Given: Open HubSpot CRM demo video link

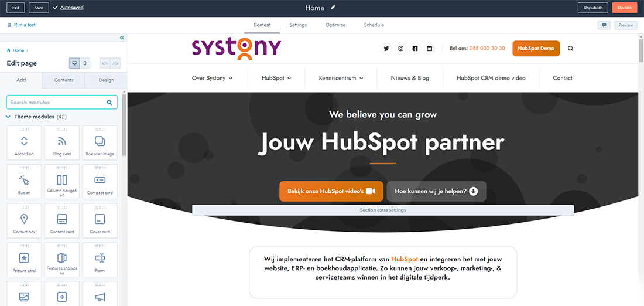Looking at the screenshot, I should [491, 78].
